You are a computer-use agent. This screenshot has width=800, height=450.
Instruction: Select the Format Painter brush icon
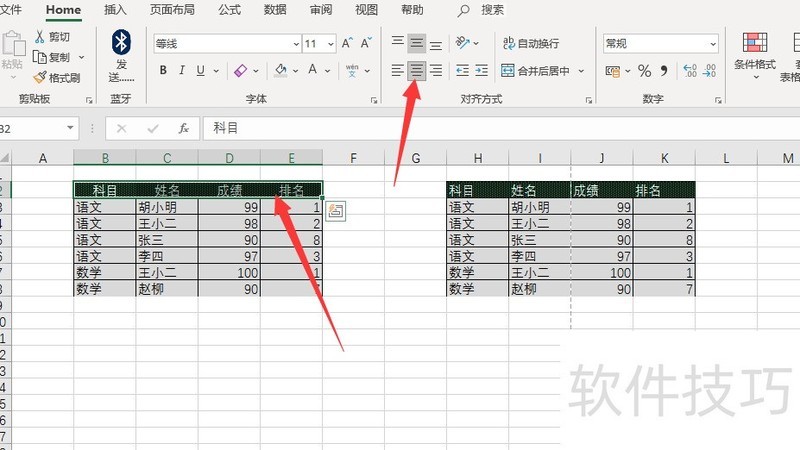coord(40,78)
